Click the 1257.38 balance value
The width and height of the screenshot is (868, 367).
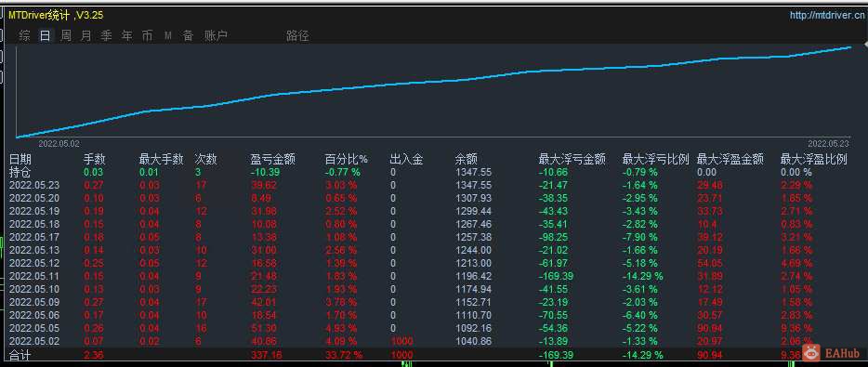[x=473, y=237]
